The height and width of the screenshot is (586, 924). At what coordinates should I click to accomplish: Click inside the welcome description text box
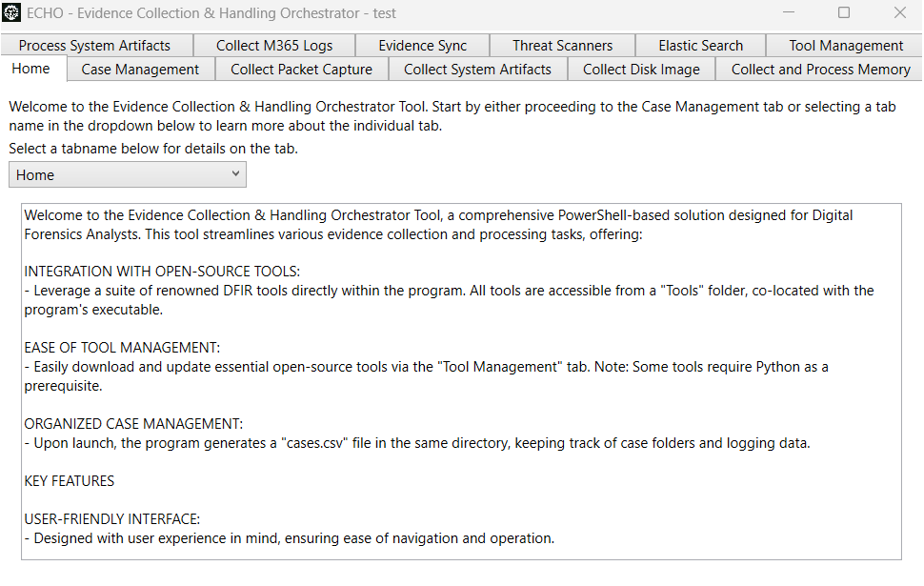461,381
